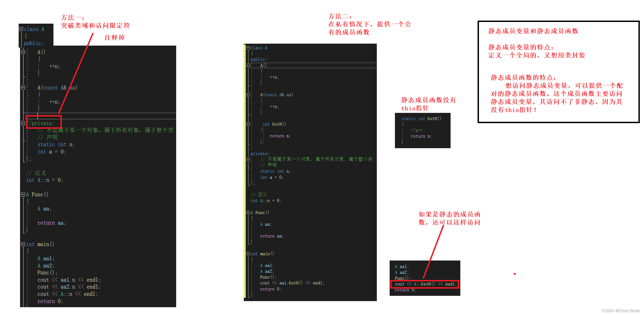Click the line 'cout << A::n << endl;'
This screenshot has width=644, height=315.
(x=68, y=294)
